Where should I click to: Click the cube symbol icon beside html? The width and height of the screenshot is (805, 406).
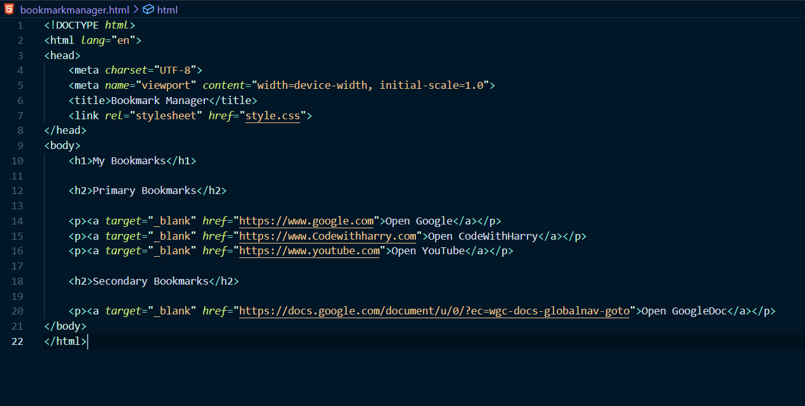coord(148,9)
